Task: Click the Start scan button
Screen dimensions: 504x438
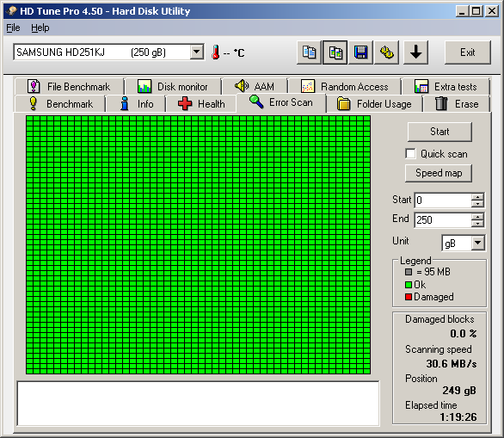Action: point(439,132)
